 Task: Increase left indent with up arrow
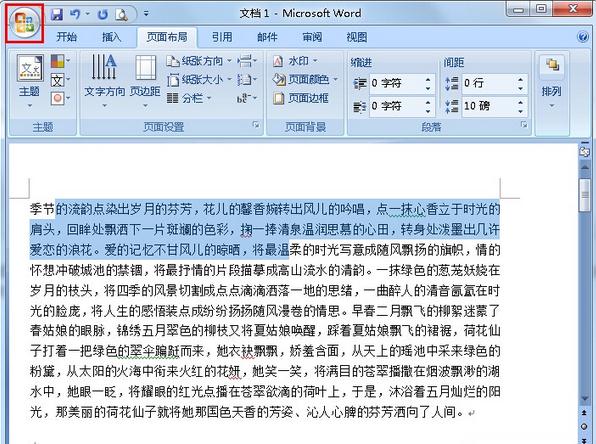point(428,79)
